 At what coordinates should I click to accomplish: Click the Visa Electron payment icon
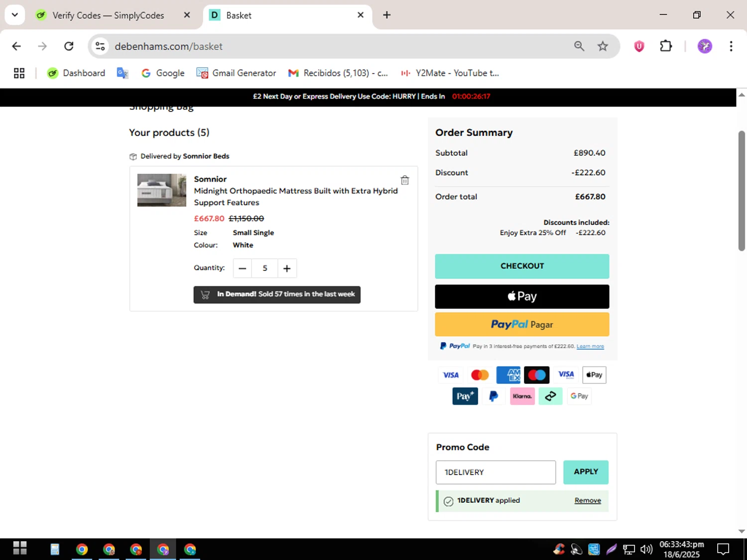566,375
